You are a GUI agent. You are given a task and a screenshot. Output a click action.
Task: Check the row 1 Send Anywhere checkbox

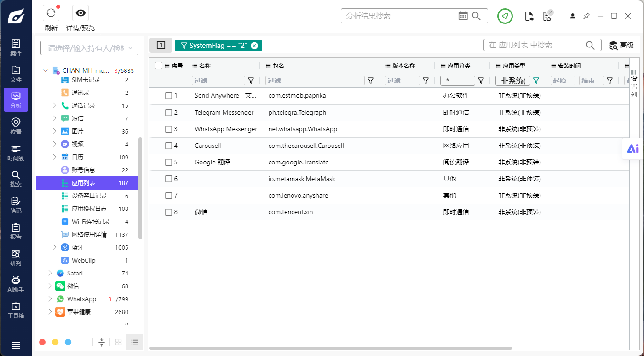click(x=168, y=96)
